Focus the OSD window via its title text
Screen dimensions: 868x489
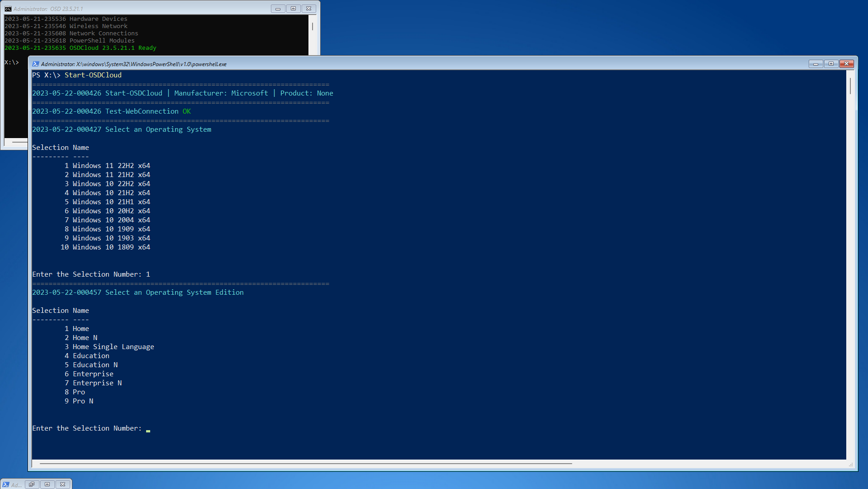coord(48,9)
